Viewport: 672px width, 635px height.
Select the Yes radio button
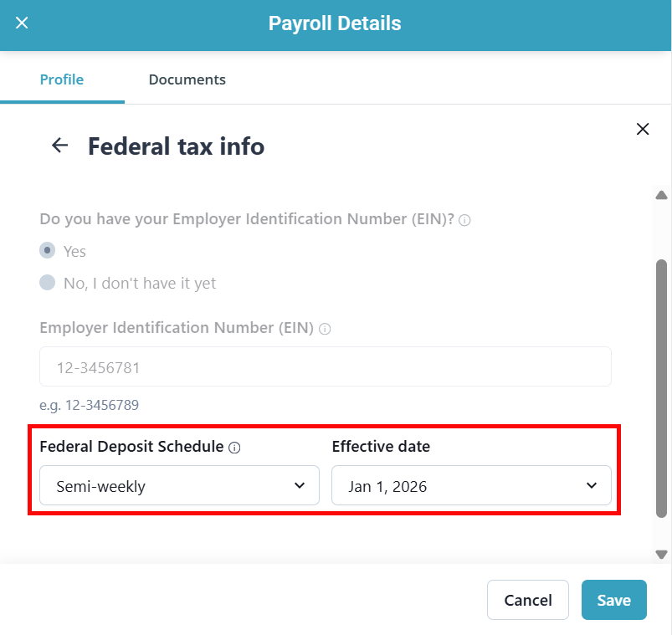pyautogui.click(x=48, y=250)
